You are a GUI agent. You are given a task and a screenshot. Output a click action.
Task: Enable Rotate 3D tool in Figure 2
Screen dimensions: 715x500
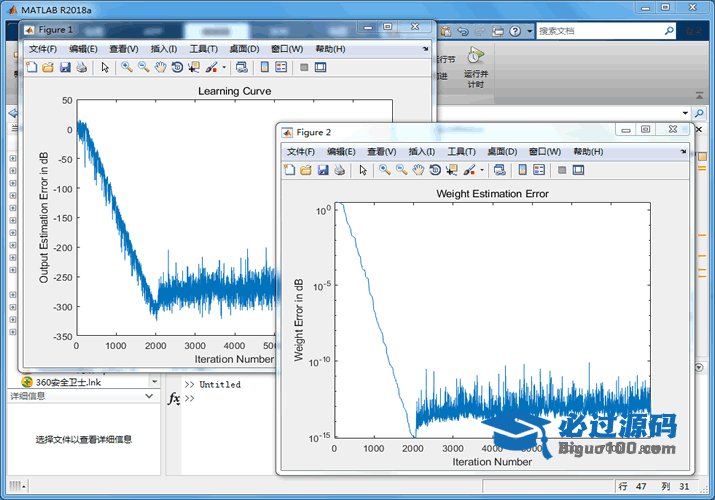435,170
